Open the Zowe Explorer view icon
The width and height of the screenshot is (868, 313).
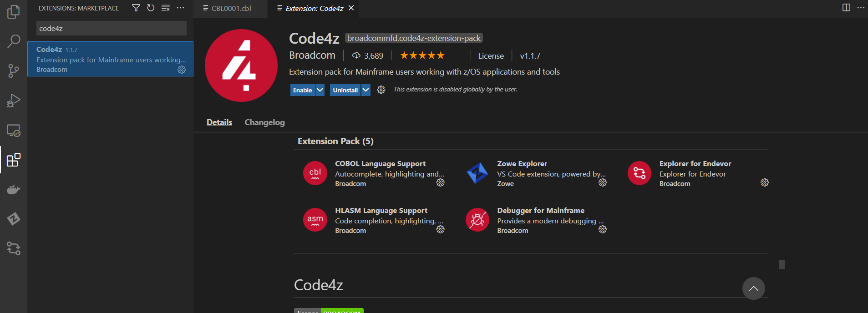[14, 219]
